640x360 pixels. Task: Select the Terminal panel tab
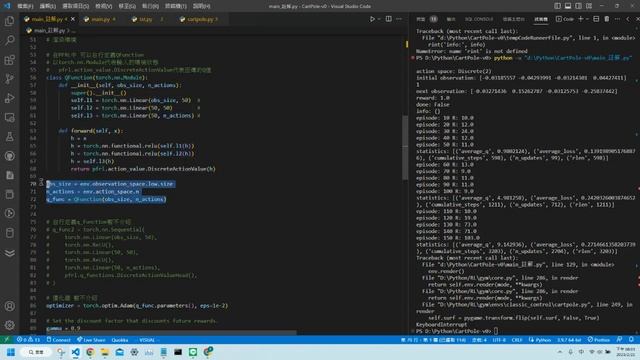point(541,19)
